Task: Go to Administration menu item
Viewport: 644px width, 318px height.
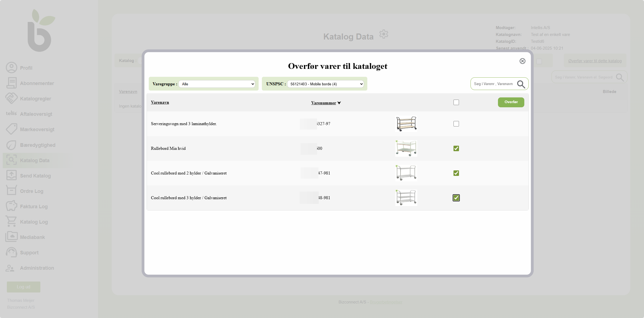Action: tap(37, 268)
